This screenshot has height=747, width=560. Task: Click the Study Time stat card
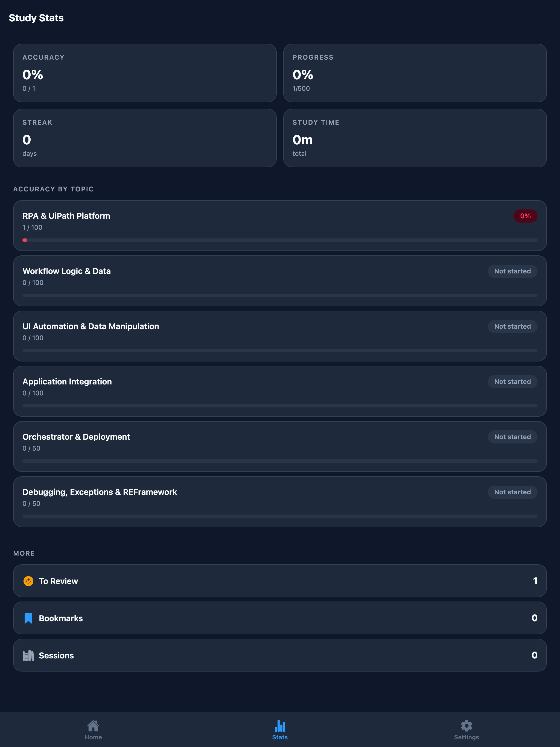point(415,138)
